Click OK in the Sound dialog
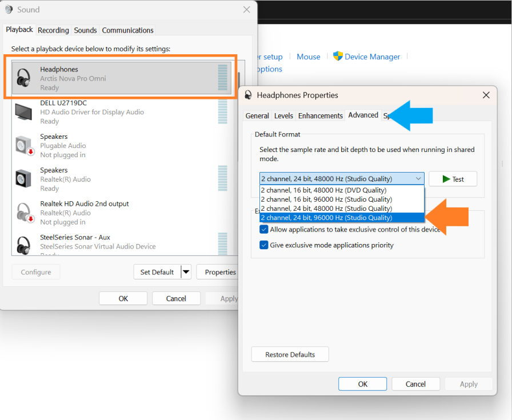 tap(123, 298)
